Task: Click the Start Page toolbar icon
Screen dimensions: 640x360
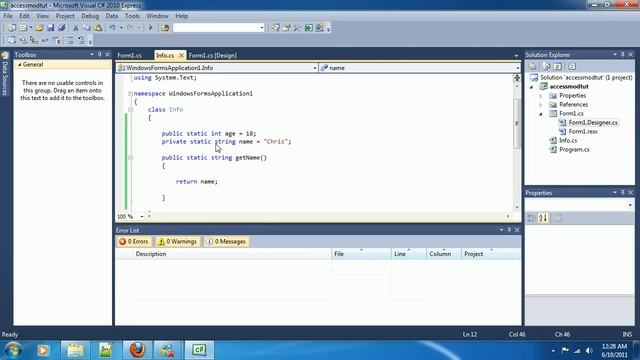Action: (309, 28)
